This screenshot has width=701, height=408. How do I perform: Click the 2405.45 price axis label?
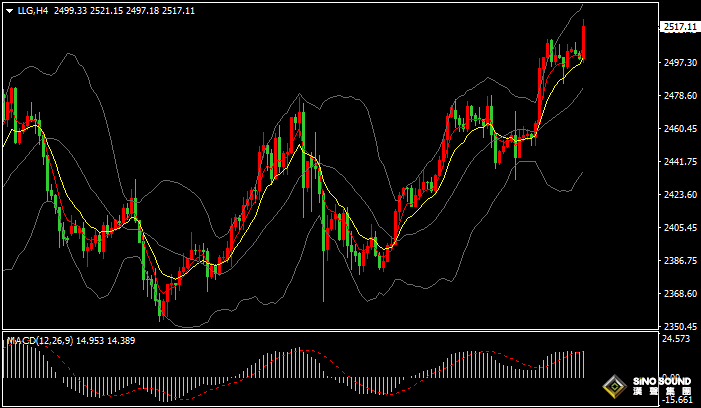tap(679, 228)
